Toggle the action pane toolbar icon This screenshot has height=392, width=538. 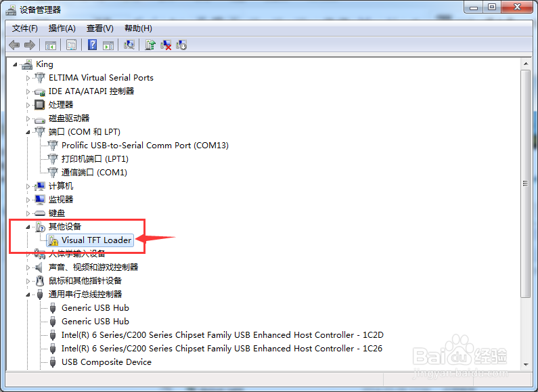point(108,45)
